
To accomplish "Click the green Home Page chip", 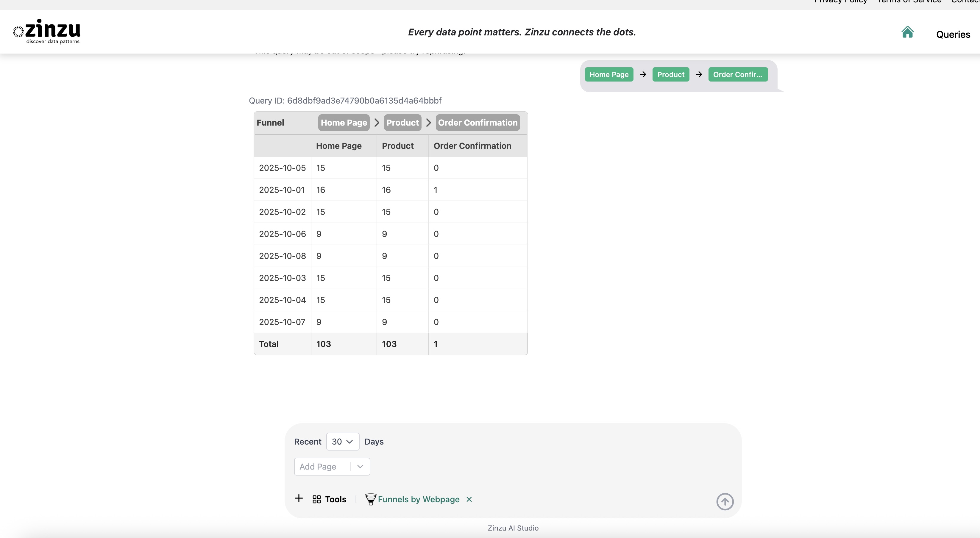I will tap(609, 74).
